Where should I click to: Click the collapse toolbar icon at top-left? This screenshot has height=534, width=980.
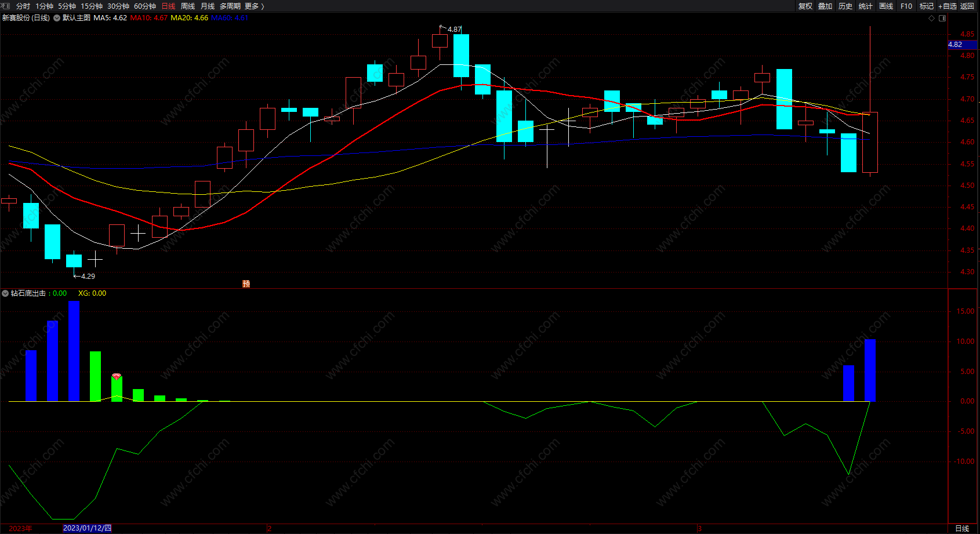[6, 6]
